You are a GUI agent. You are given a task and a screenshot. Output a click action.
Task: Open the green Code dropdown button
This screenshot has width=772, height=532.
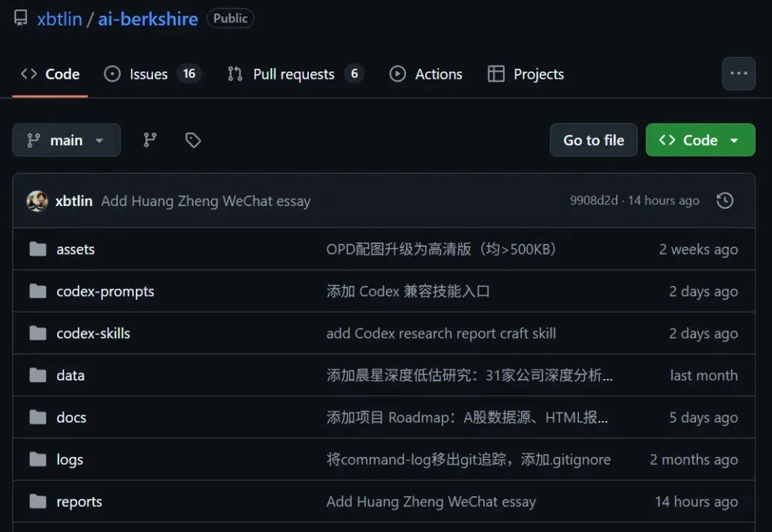tap(700, 140)
